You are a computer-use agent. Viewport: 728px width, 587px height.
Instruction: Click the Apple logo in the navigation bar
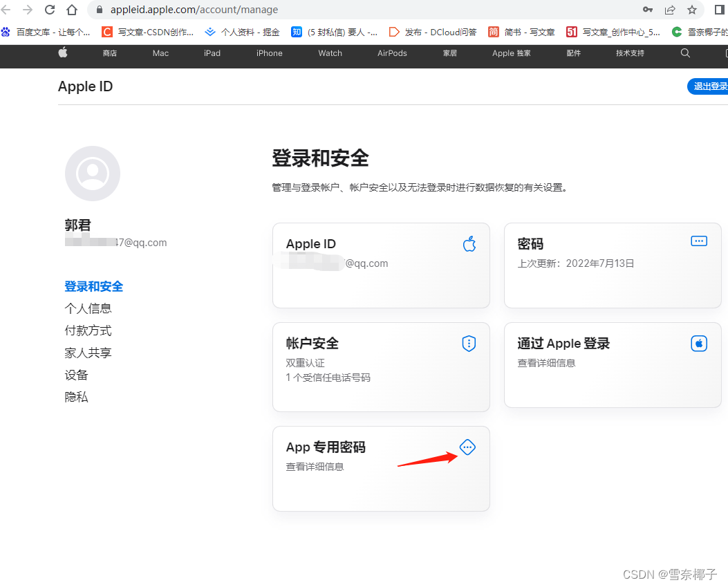coord(62,53)
